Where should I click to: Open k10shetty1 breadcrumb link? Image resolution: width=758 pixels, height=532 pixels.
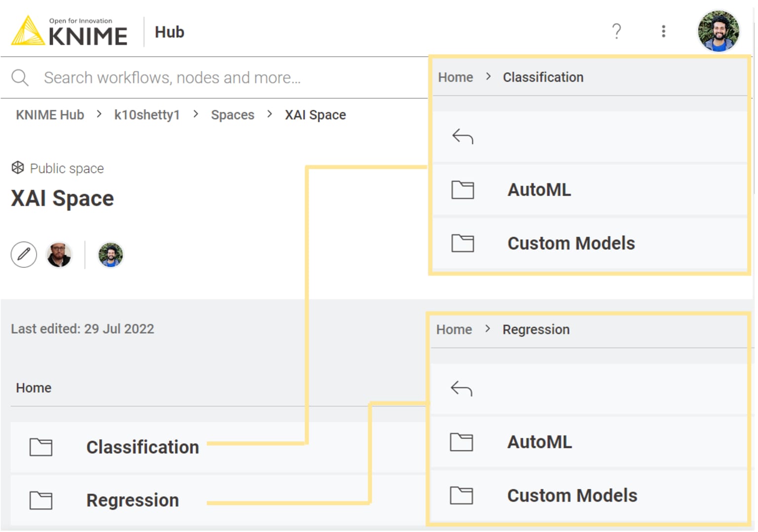(x=147, y=115)
